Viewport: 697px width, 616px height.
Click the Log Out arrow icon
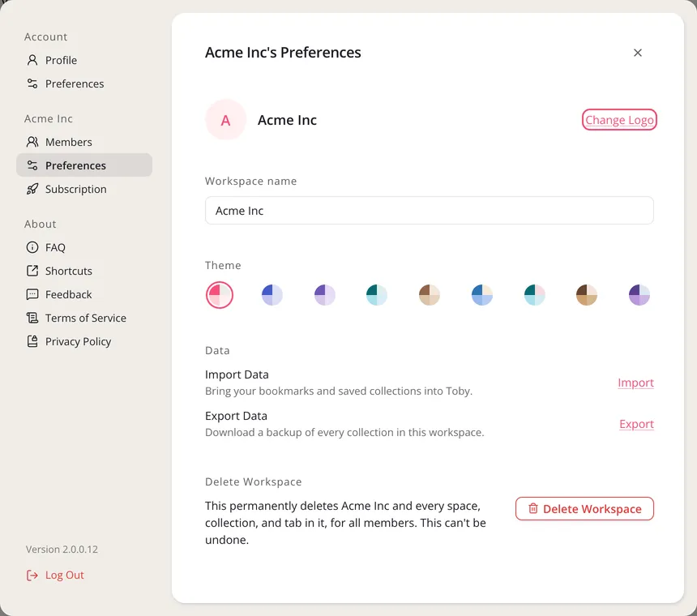[x=32, y=575]
